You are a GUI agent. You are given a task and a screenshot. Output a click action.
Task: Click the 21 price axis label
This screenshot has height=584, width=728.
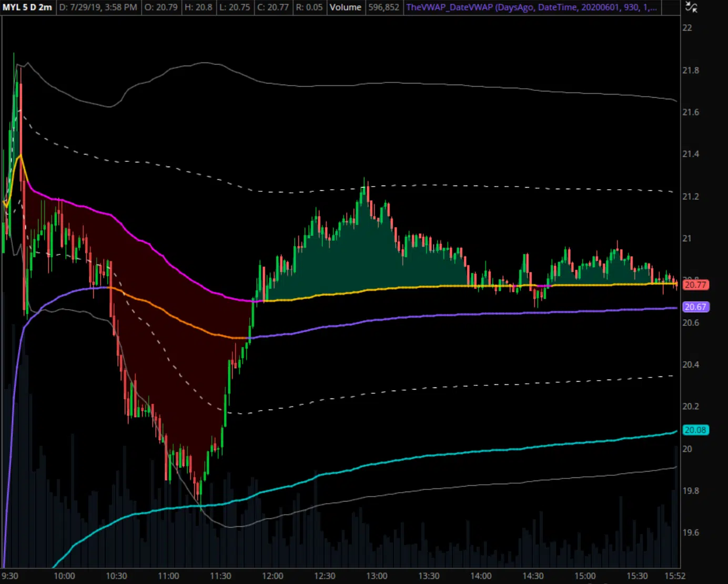tap(687, 239)
